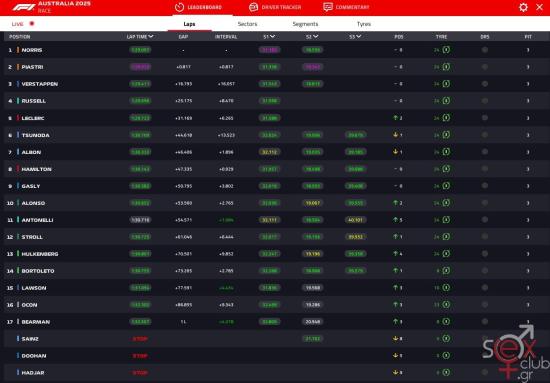Select driver name HULKENBERG
Screen dimensions: 550x383
click(x=40, y=254)
